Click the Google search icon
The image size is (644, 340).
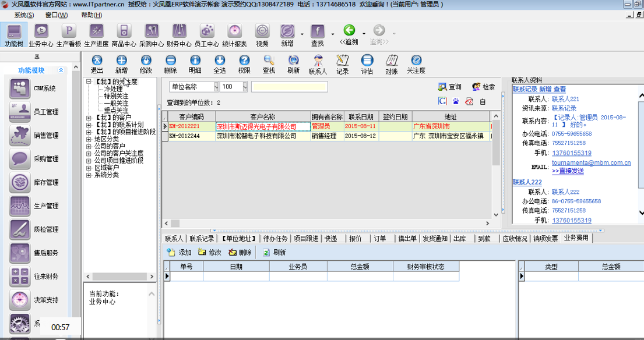click(x=442, y=101)
